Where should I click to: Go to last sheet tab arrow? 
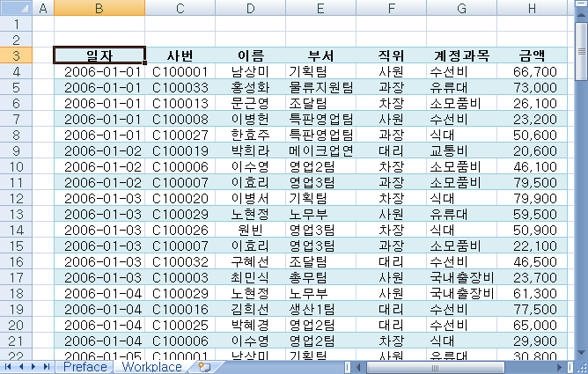tap(47, 367)
